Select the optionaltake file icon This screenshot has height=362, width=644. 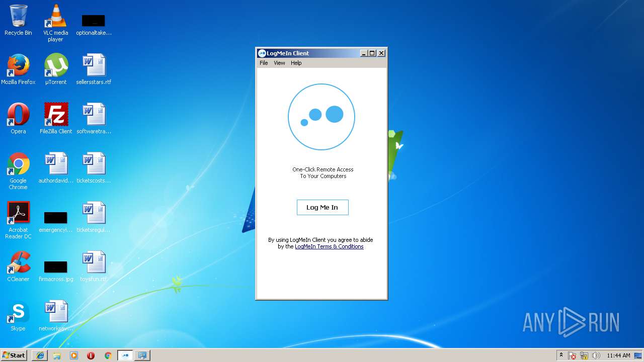pyautogui.click(x=94, y=24)
